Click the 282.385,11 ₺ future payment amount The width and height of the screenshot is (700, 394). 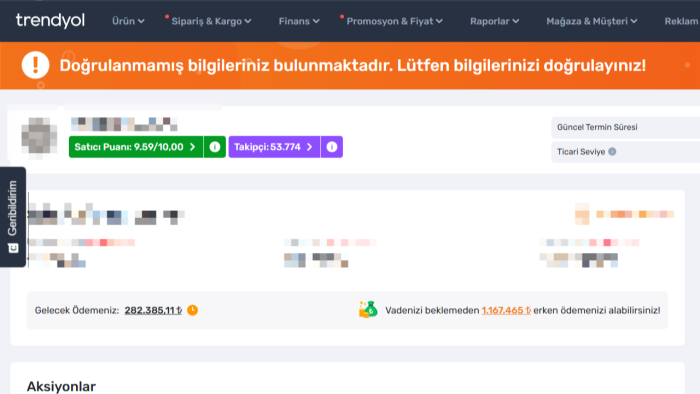pyautogui.click(x=153, y=310)
